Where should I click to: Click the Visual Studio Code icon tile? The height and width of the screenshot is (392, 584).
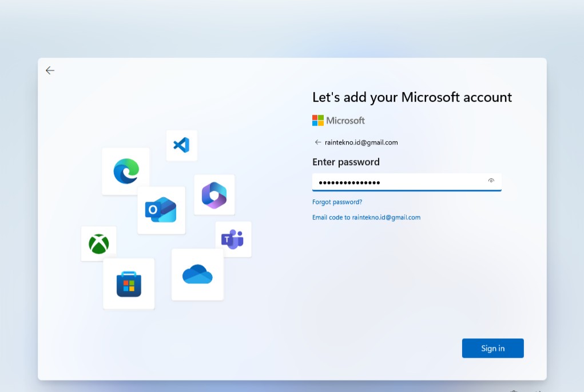pyautogui.click(x=181, y=145)
